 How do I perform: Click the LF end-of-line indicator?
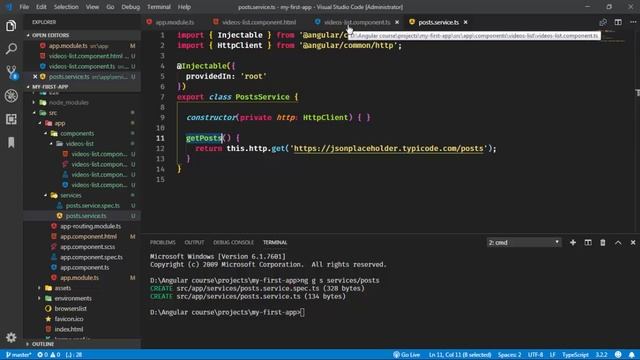(x=552, y=355)
